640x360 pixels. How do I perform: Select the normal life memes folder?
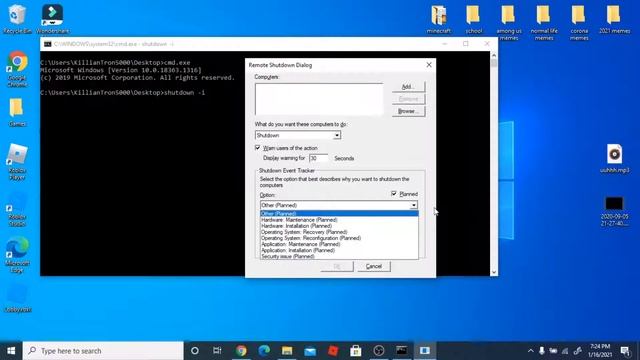click(544, 23)
